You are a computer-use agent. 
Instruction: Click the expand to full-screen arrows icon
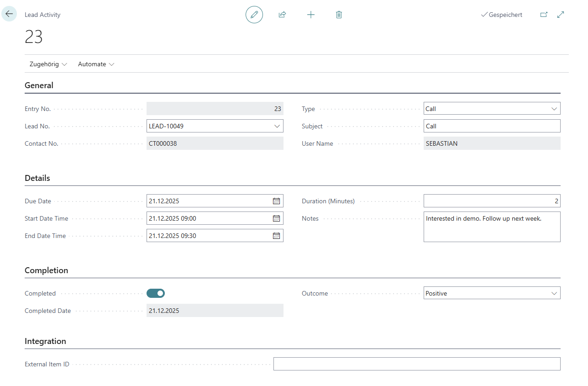(561, 15)
